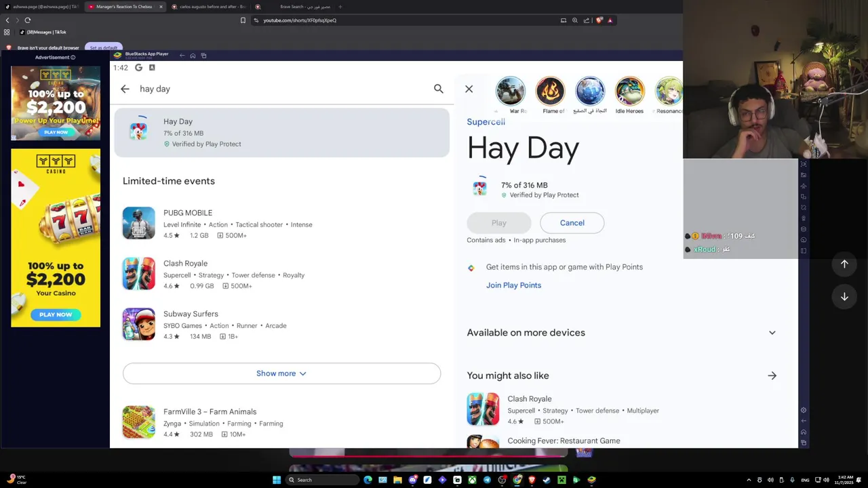The height and width of the screenshot is (488, 868).
Task: Expand the Show more button
Action: coord(281,373)
